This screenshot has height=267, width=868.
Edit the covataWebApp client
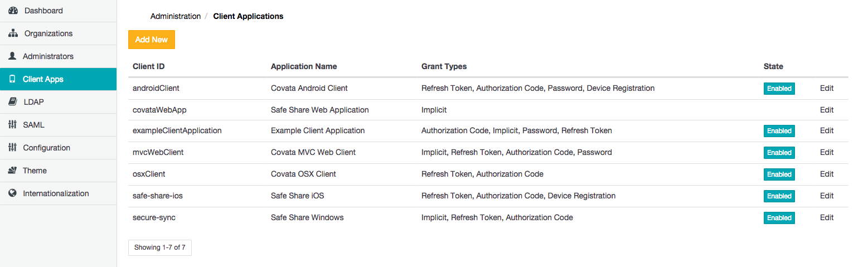point(827,110)
